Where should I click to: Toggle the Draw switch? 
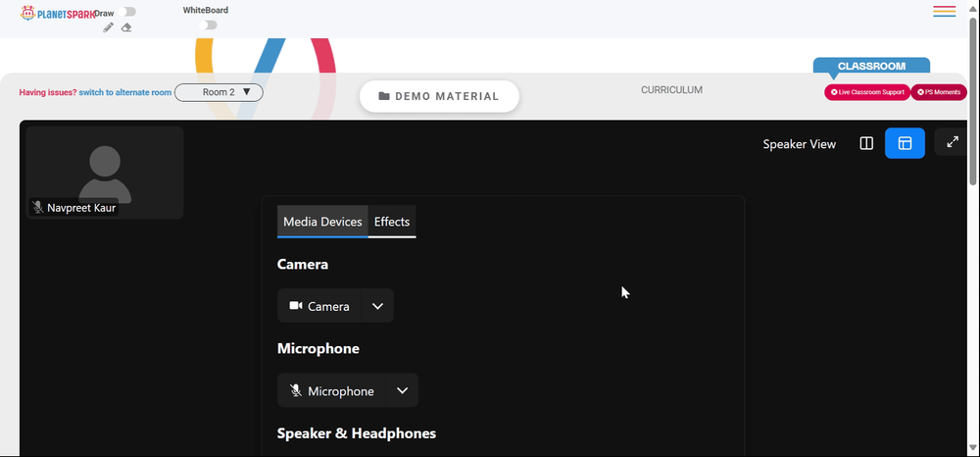[126, 12]
